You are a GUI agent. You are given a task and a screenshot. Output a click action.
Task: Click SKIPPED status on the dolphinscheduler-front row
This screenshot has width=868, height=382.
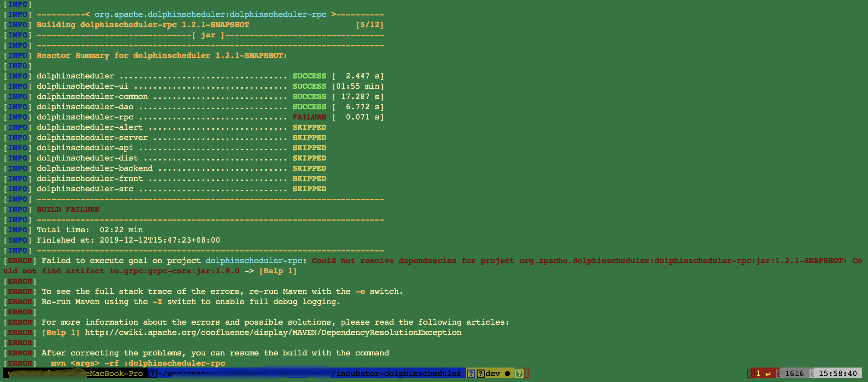click(309, 179)
